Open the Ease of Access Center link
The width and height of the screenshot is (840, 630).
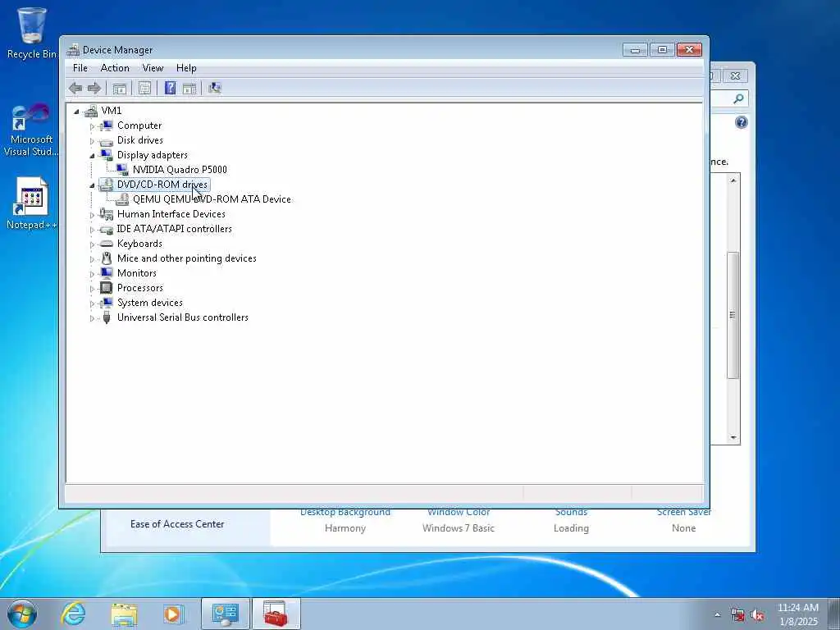point(177,524)
